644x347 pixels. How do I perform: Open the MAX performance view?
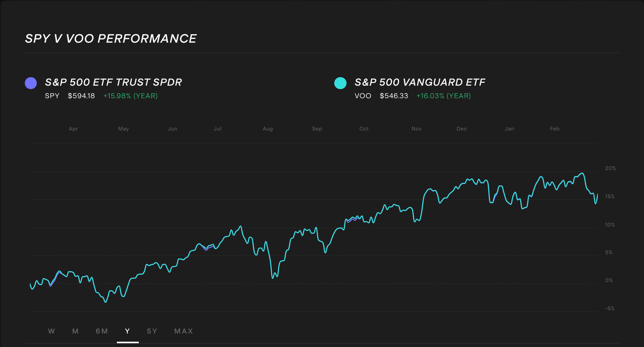tap(183, 331)
